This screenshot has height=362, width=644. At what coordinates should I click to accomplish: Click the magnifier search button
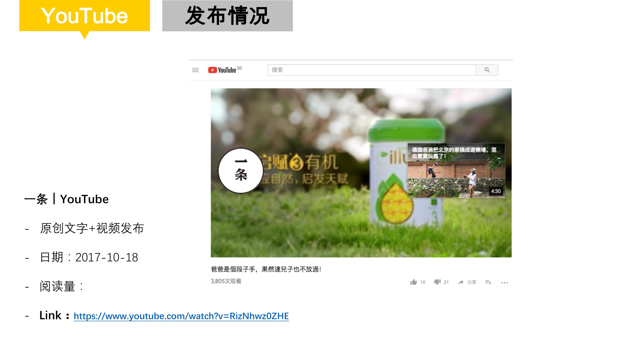(x=487, y=70)
